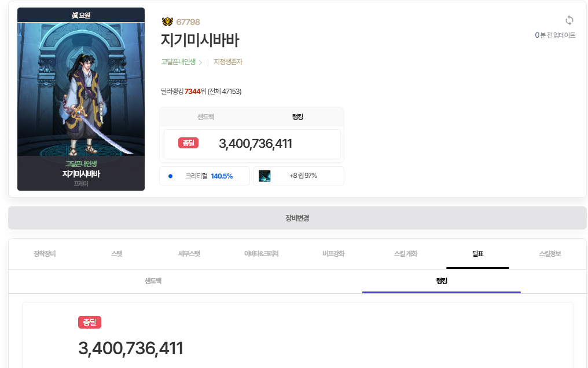This screenshot has height=368, width=588.
Task: Select the 스킬개화 tab
Action: pyautogui.click(x=405, y=254)
